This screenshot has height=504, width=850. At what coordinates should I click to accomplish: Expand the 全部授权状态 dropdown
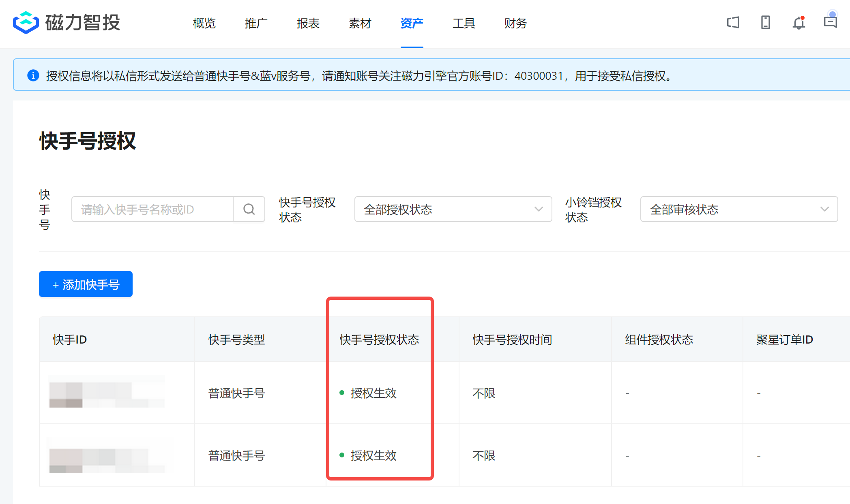point(453,209)
